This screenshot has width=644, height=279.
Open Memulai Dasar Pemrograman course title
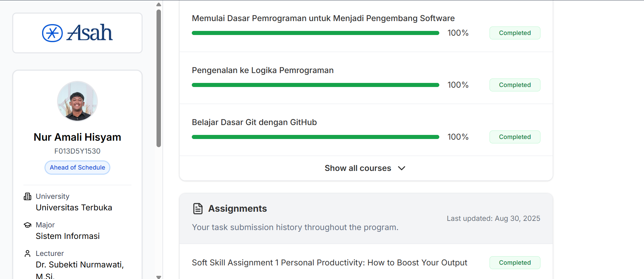pos(323,18)
